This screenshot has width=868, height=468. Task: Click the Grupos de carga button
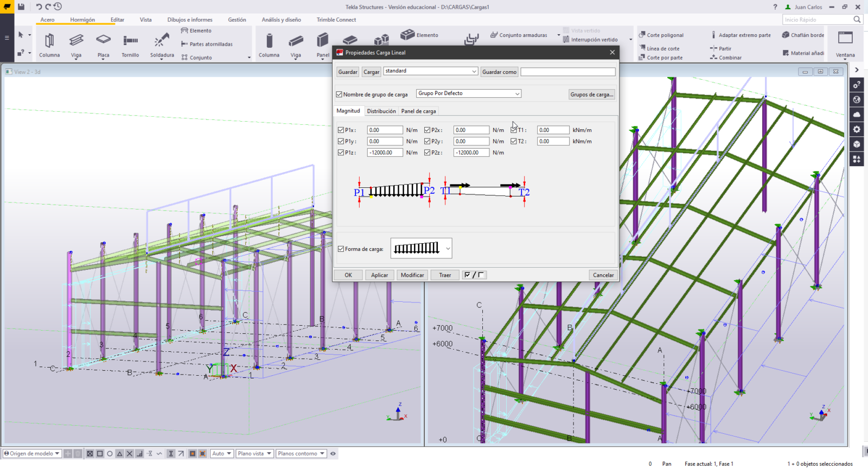coord(591,94)
